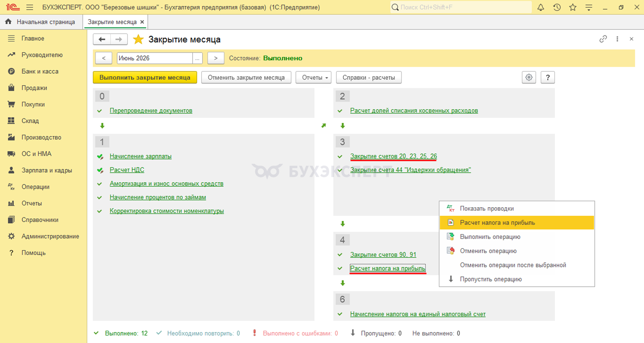
Task: Navigate forward with right arrow button
Action: (x=119, y=39)
